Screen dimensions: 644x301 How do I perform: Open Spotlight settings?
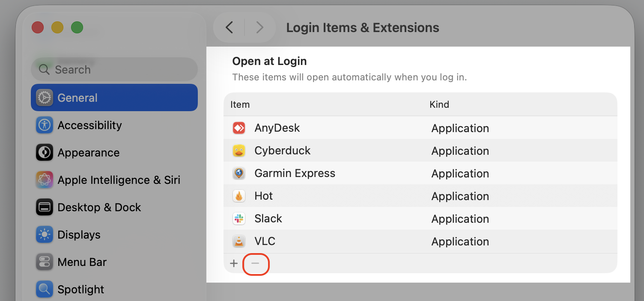(x=114, y=289)
